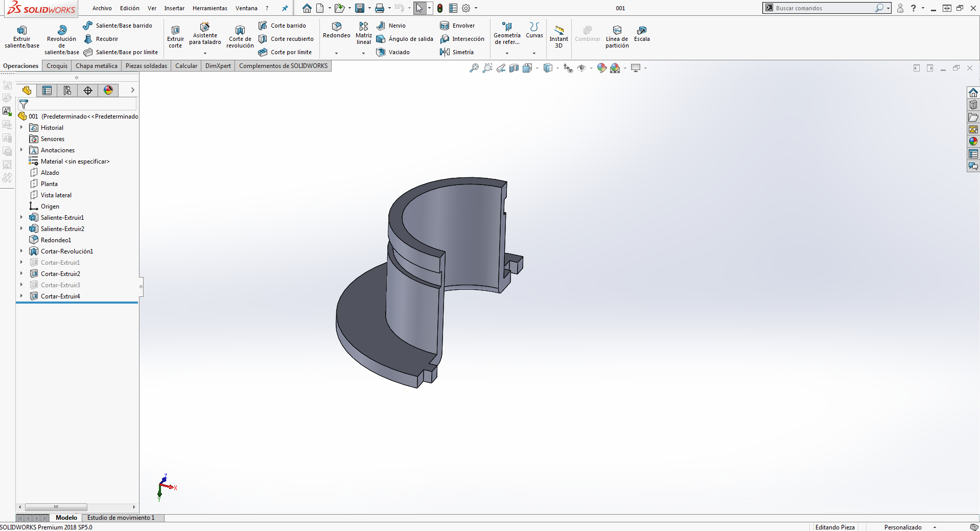
Task: Open the Curvas tool
Action: coord(534,30)
